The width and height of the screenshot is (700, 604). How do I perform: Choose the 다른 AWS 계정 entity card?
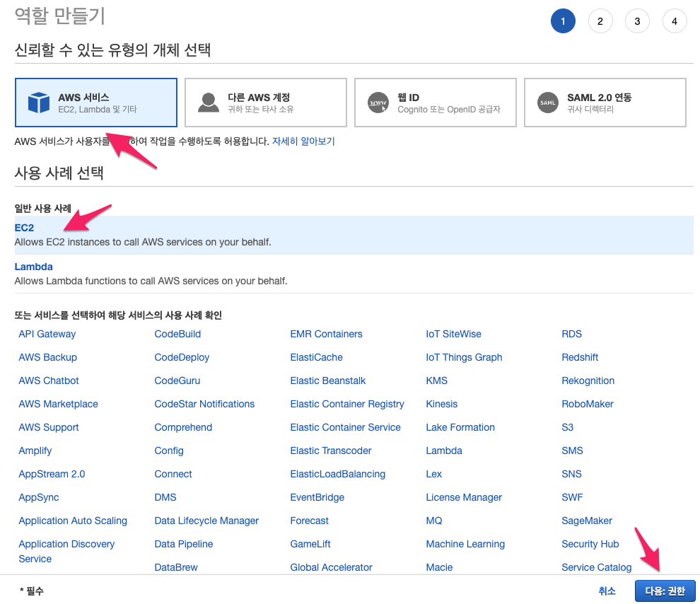click(266, 103)
